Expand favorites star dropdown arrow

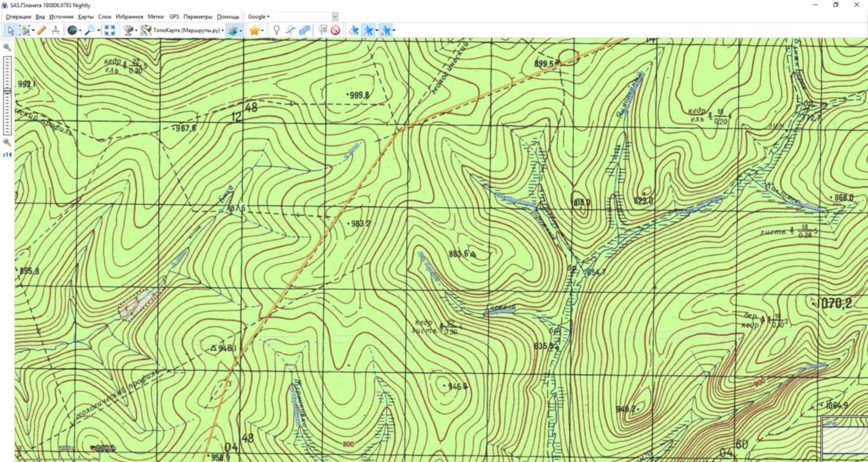click(263, 31)
